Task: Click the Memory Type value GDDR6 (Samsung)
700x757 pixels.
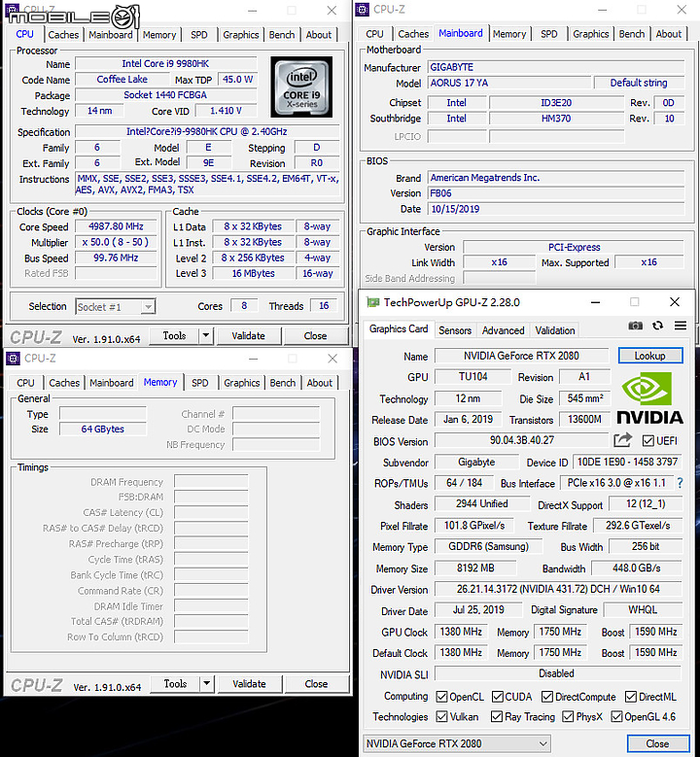Action: point(488,546)
